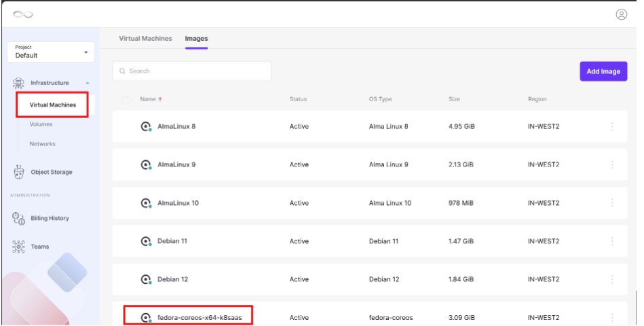Image resolution: width=644 pixels, height=326 pixels.
Task: Click the 978 MiB size value
Action: (x=461, y=203)
